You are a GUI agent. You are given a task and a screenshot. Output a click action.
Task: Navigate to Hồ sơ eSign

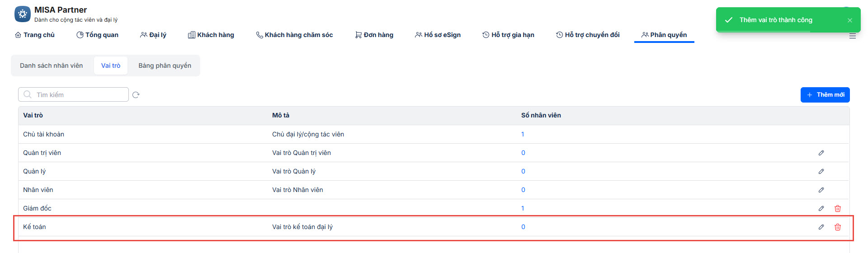438,35
